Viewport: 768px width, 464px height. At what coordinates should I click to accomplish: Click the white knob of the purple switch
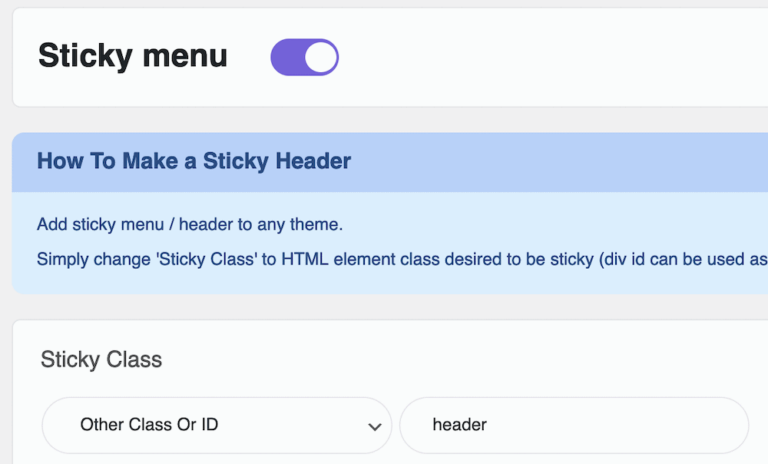pos(321,58)
